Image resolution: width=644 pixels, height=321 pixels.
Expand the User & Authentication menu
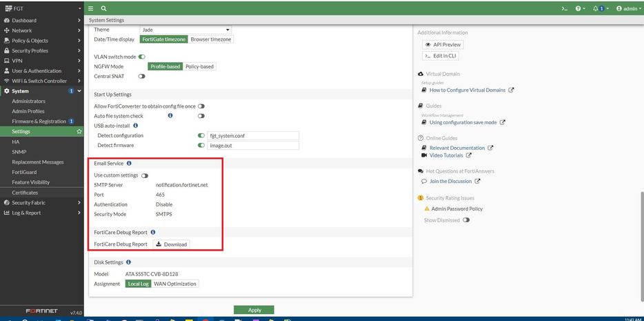point(42,70)
